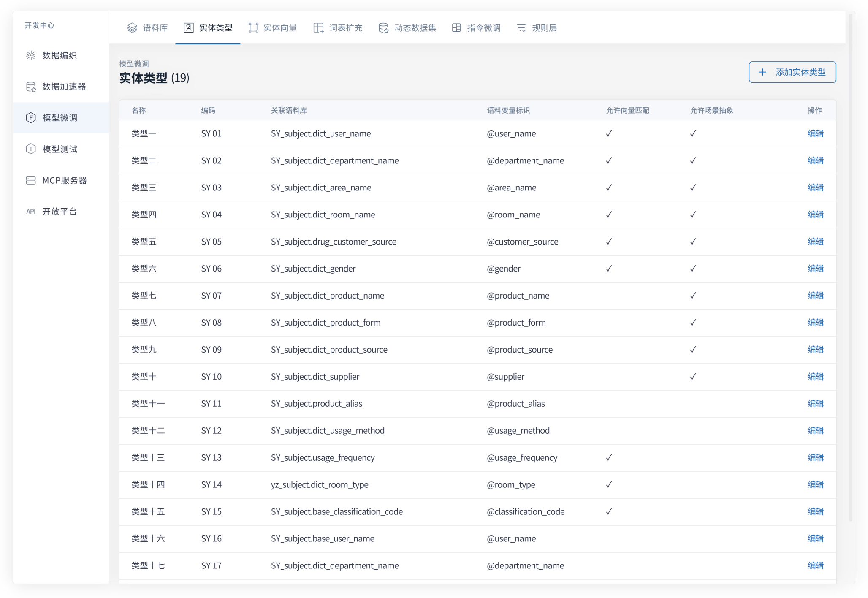The width and height of the screenshot is (868, 598).
Task: Click the 实体向量 bounding-box icon
Action: (253, 28)
